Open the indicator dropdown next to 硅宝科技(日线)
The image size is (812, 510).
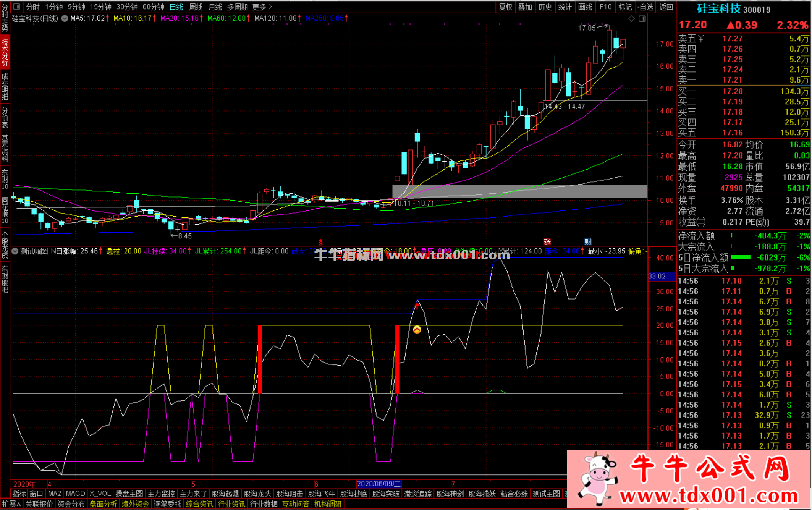65,18
